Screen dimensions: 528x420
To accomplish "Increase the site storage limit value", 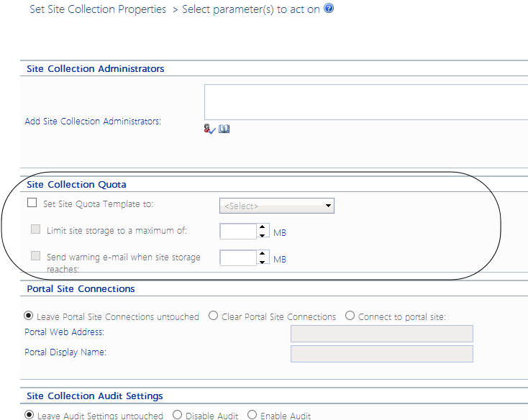I will pyautogui.click(x=263, y=227).
